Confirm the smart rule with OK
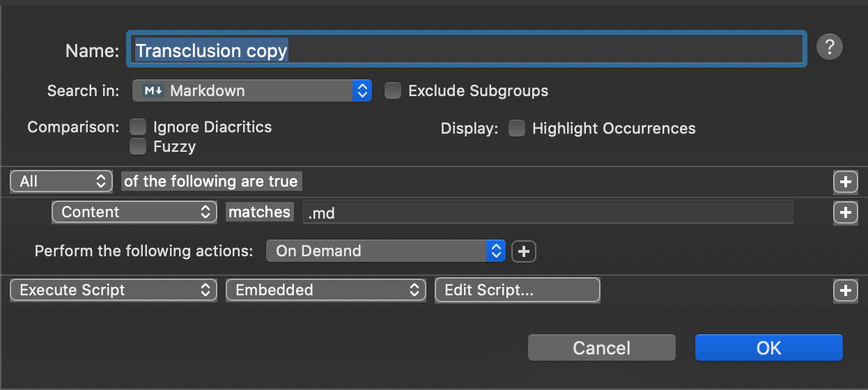Image resolution: width=868 pixels, height=390 pixels. (x=768, y=348)
